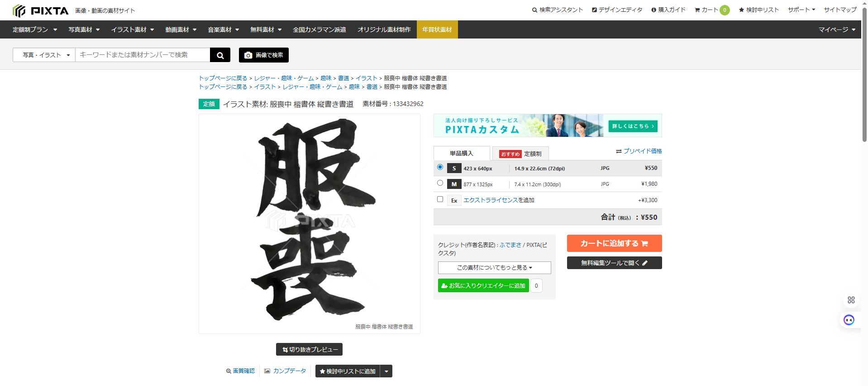
Task: Open the arrow beside 検討中リストに追加
Action: (386, 371)
